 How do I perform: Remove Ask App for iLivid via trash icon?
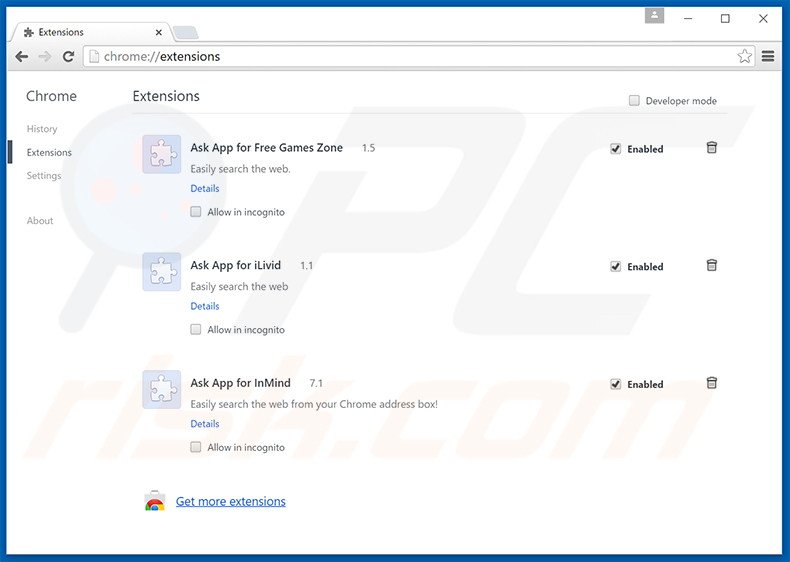coord(711,265)
